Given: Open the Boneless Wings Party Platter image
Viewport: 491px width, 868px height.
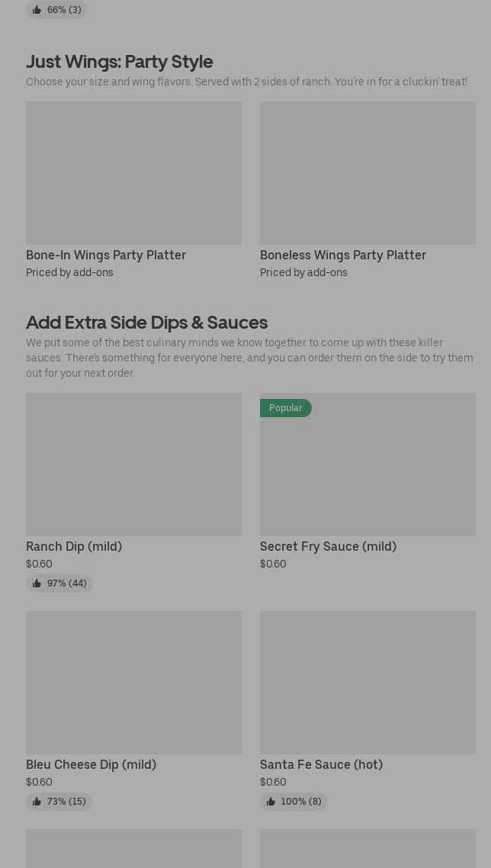Looking at the screenshot, I should (367, 173).
